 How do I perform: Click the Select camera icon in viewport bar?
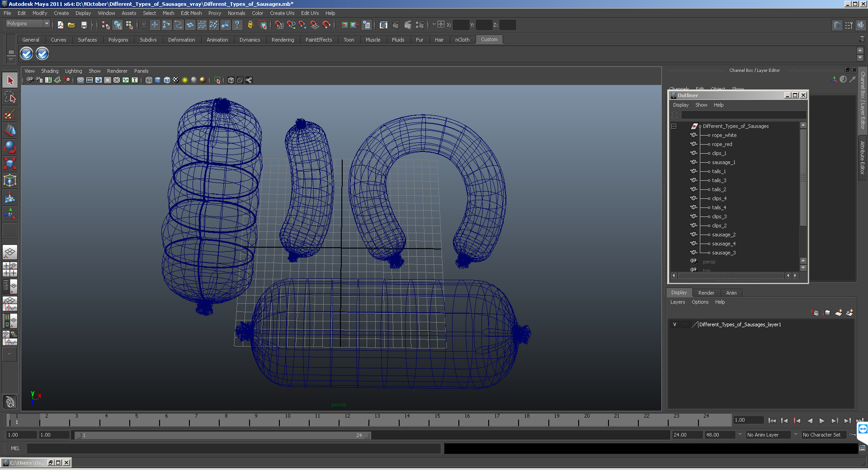pyautogui.click(x=30, y=80)
